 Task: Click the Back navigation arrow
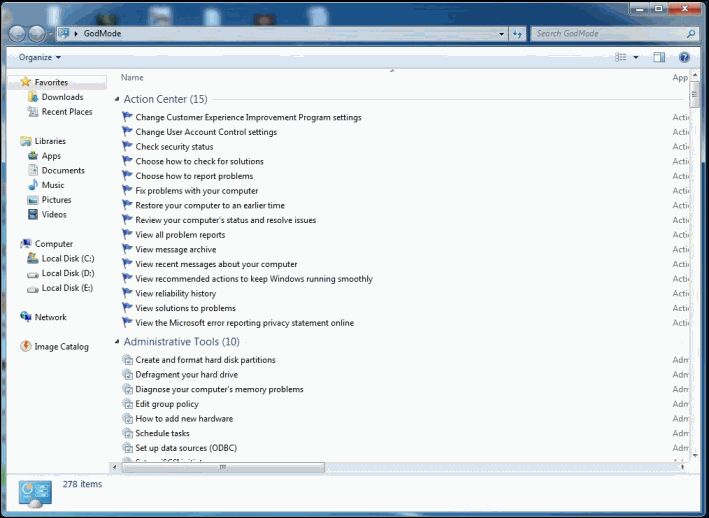(x=17, y=33)
